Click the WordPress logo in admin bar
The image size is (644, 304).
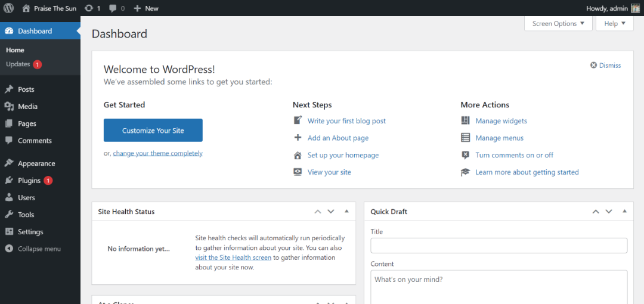8,8
